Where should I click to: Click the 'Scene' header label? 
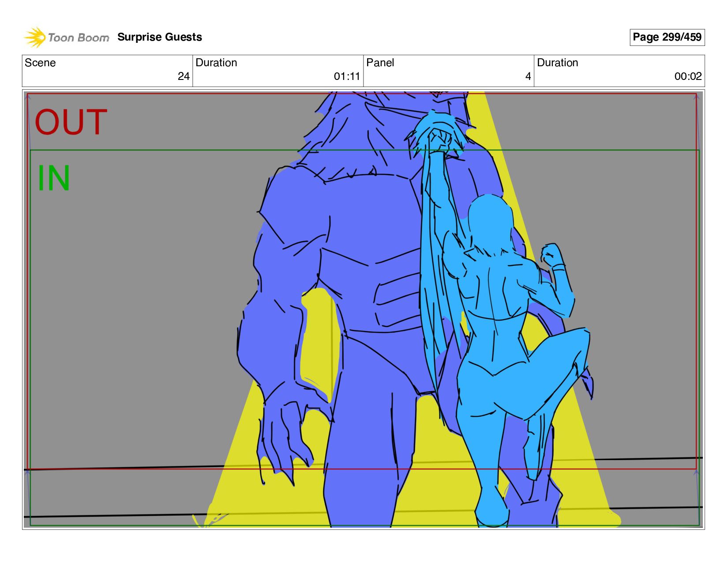(x=40, y=63)
